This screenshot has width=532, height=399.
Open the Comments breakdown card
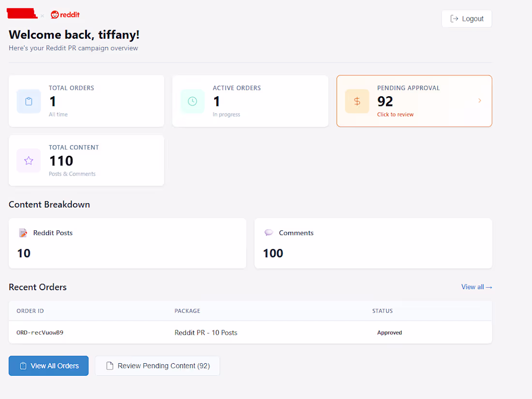click(x=373, y=243)
